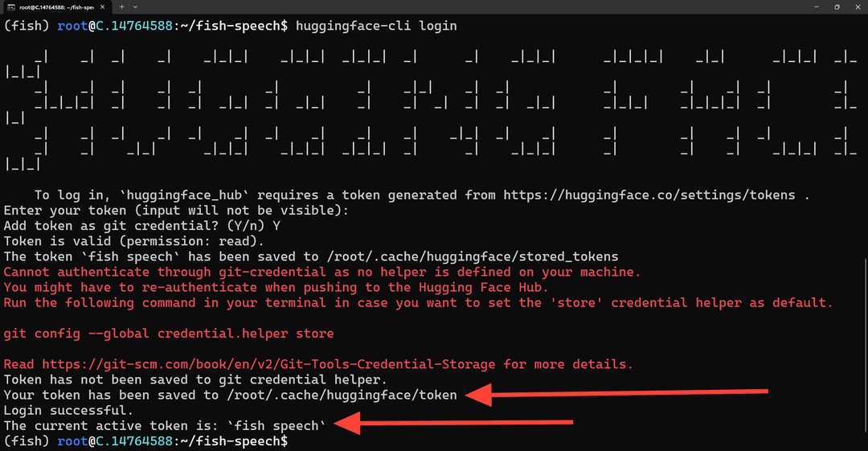Click the vertical scrollbar on the right edge
The height and width of the screenshot is (451, 868).
(x=866, y=343)
